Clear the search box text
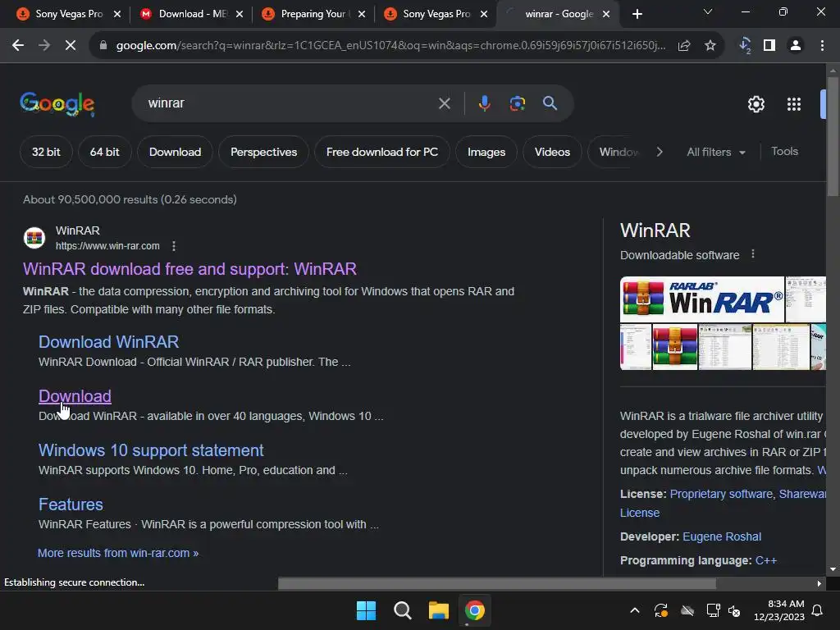 point(444,103)
